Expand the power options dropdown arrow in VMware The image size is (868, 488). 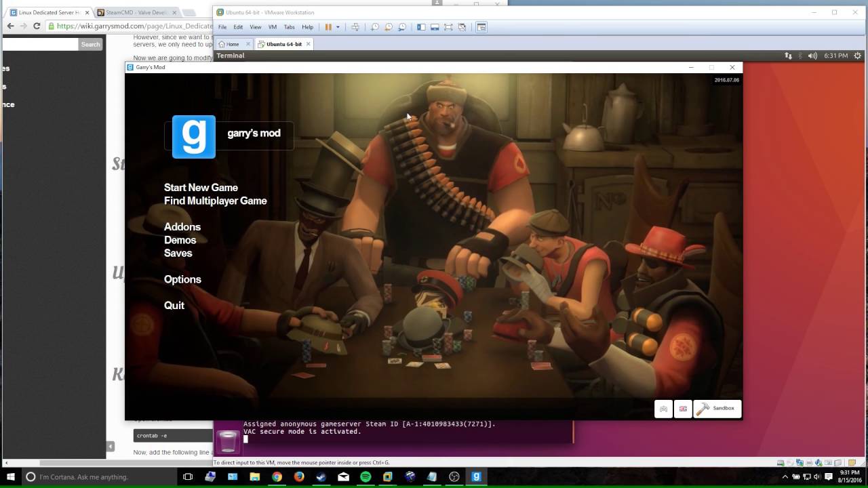[x=338, y=27]
